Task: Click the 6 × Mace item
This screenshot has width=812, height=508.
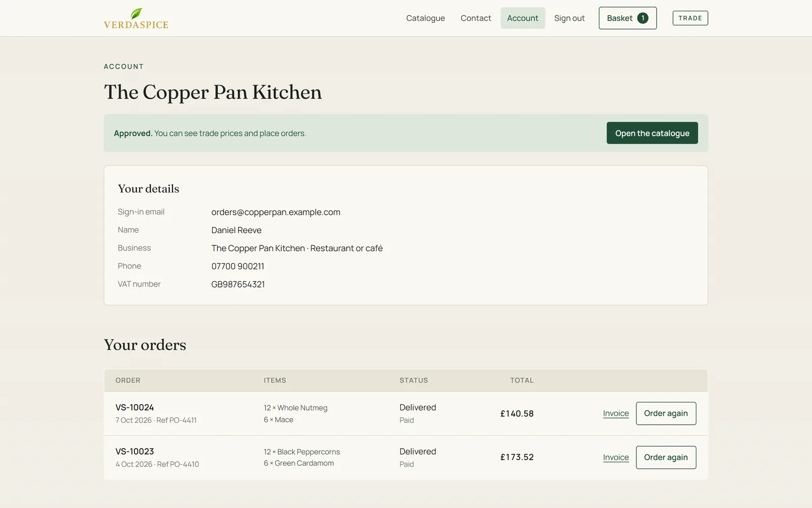Action: coord(278,420)
